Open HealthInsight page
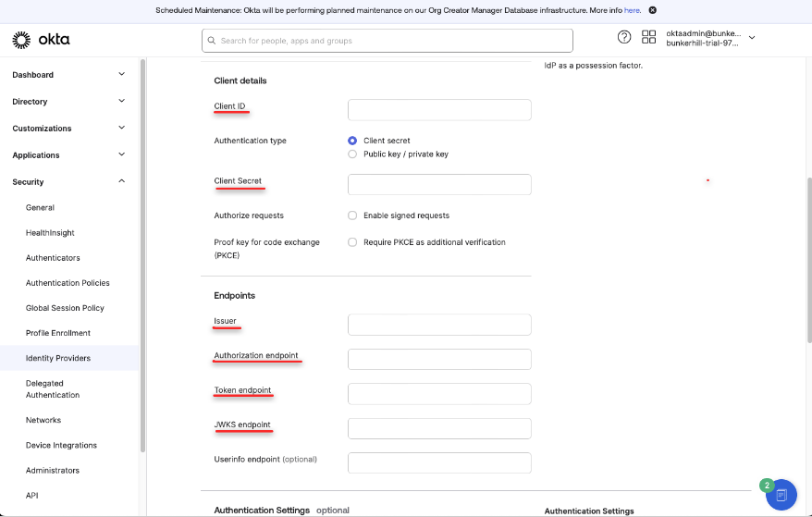Image resolution: width=812 pixels, height=517 pixels. (x=50, y=232)
